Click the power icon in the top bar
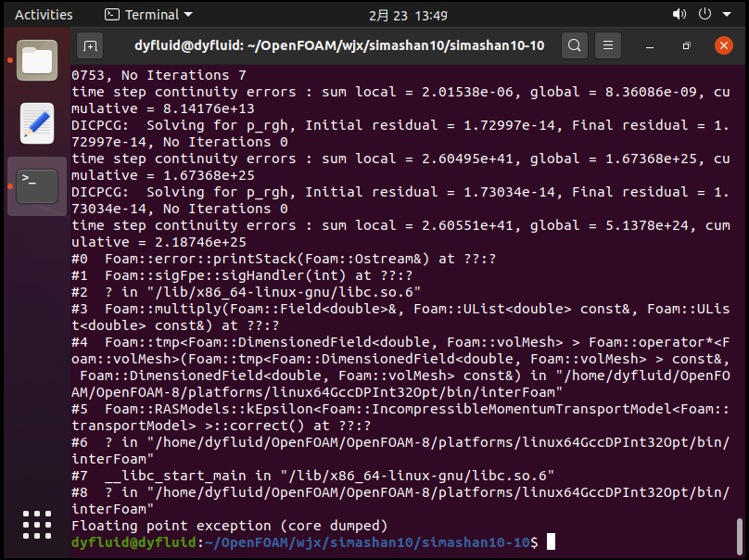The height and width of the screenshot is (560, 749). click(x=705, y=14)
